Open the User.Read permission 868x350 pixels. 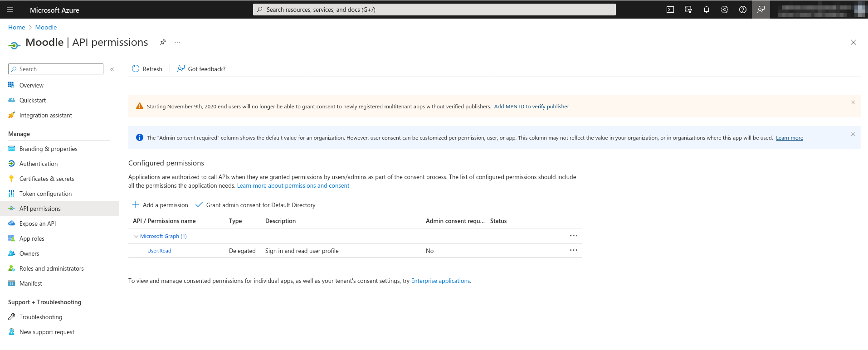(159, 251)
